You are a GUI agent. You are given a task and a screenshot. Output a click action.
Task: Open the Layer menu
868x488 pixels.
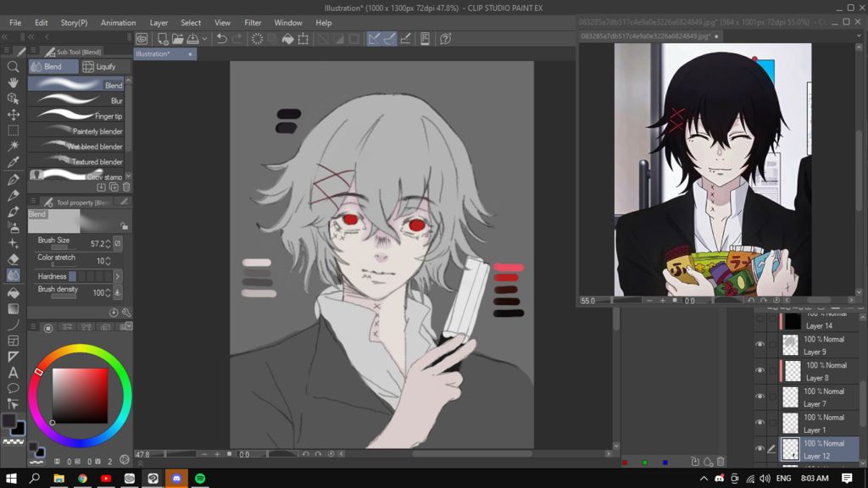(159, 23)
